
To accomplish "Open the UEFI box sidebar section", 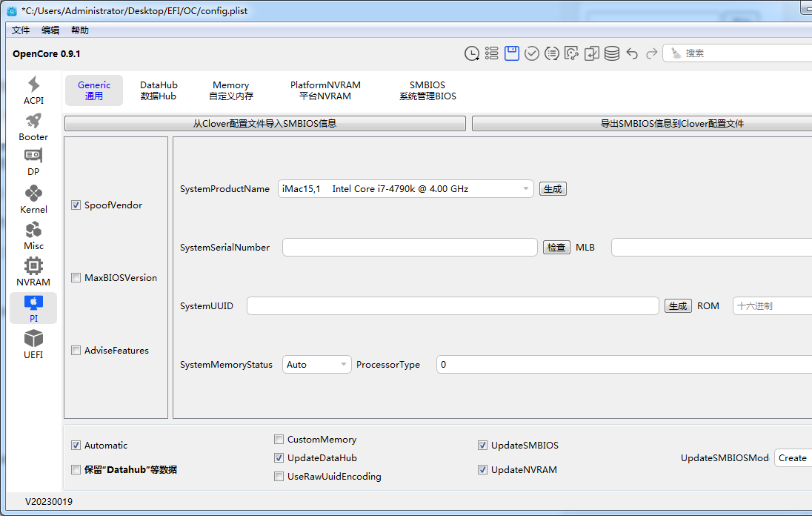I will (x=33, y=345).
